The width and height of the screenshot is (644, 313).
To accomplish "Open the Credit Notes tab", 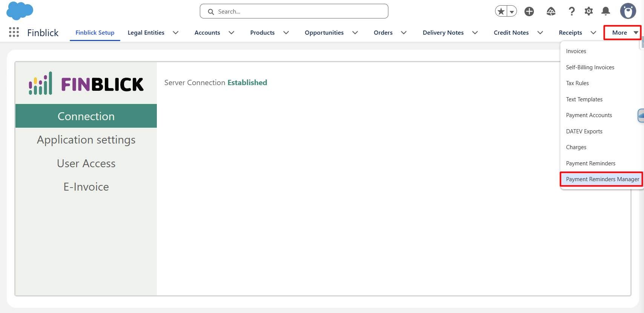I will point(511,33).
